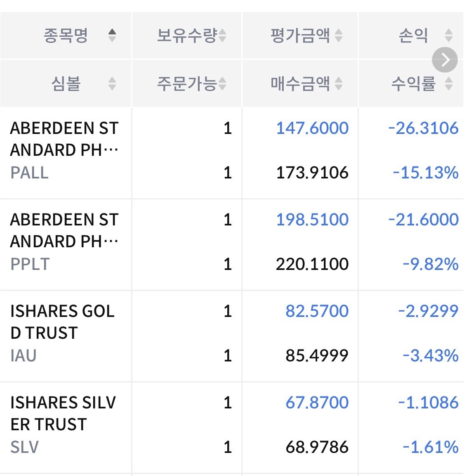Select the SLV ticker symbol
Image resolution: width=464 pixels, height=476 pixels.
25,447
